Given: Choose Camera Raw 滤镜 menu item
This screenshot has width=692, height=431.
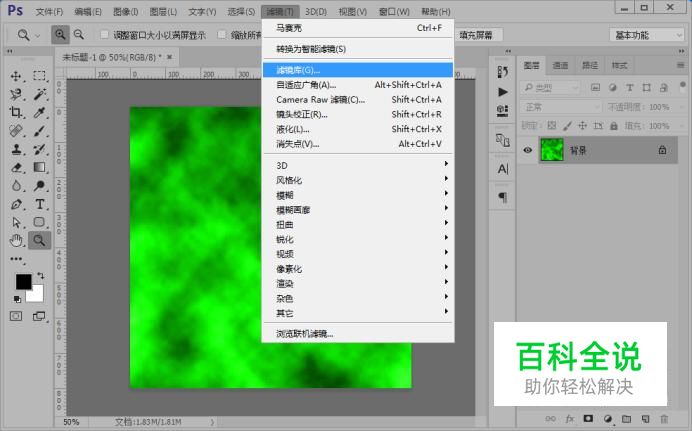Looking at the screenshot, I should [x=358, y=99].
